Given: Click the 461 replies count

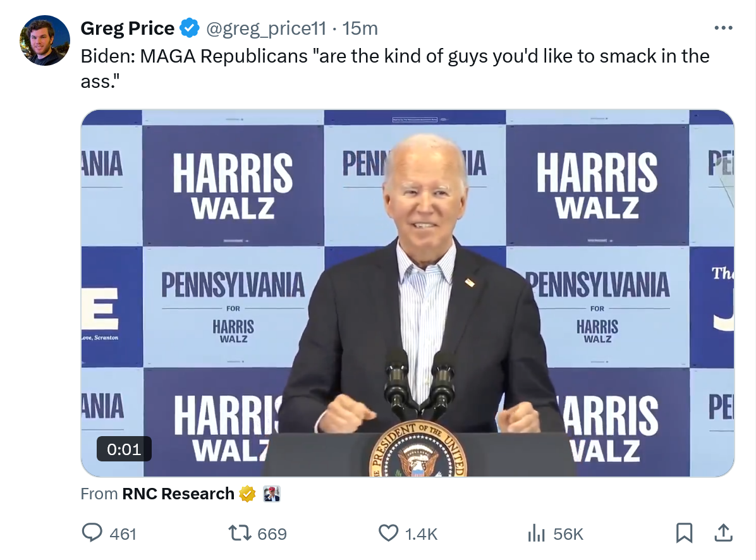Looking at the screenshot, I should 123,534.
